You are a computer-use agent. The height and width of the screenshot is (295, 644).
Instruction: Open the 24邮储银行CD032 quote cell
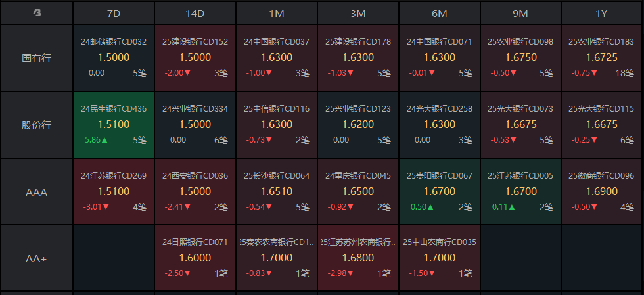(x=114, y=58)
